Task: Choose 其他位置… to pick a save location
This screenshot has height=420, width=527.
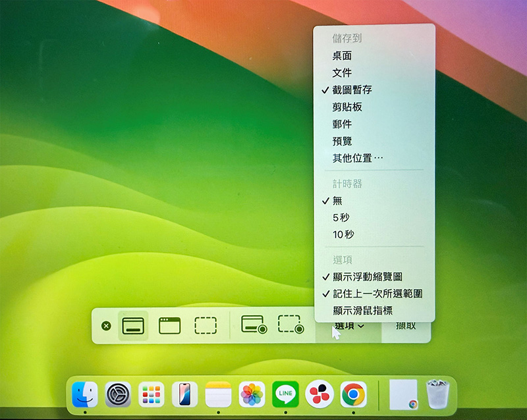Action: 358,158
